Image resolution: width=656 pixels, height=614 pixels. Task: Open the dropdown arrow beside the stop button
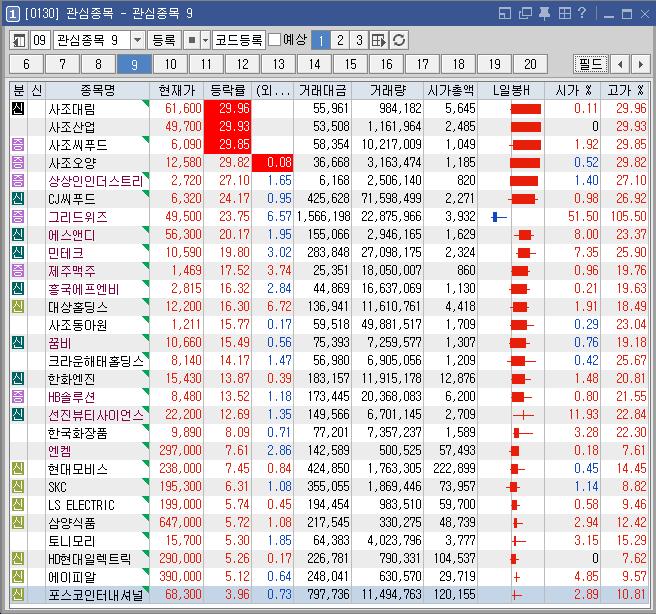tap(205, 40)
